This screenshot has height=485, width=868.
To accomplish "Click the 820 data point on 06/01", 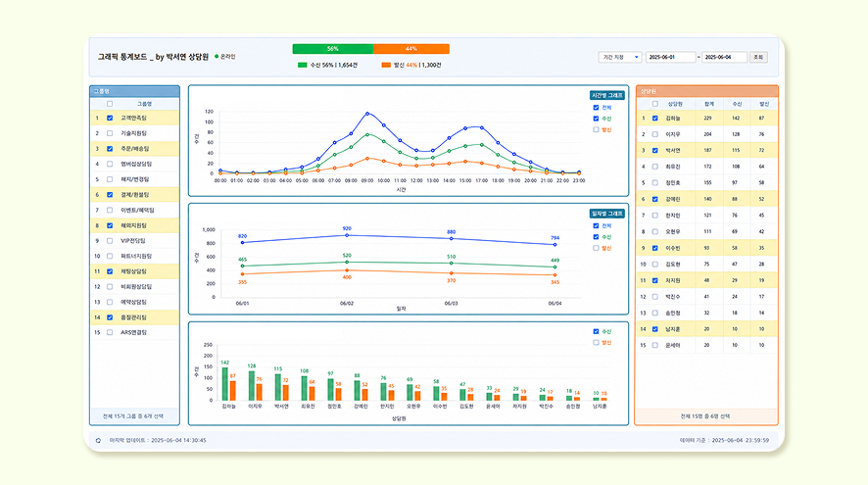I will (242, 243).
